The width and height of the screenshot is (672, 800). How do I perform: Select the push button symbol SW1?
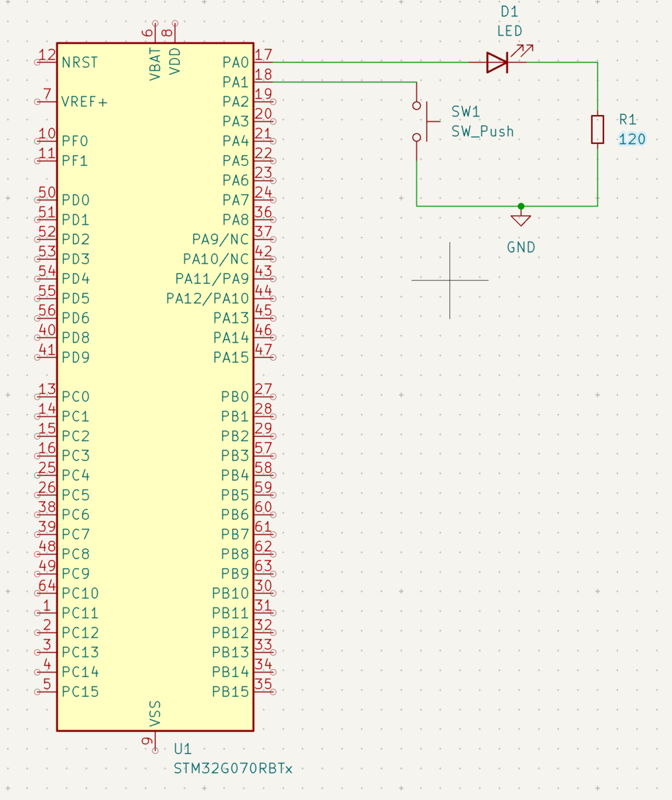point(427,121)
